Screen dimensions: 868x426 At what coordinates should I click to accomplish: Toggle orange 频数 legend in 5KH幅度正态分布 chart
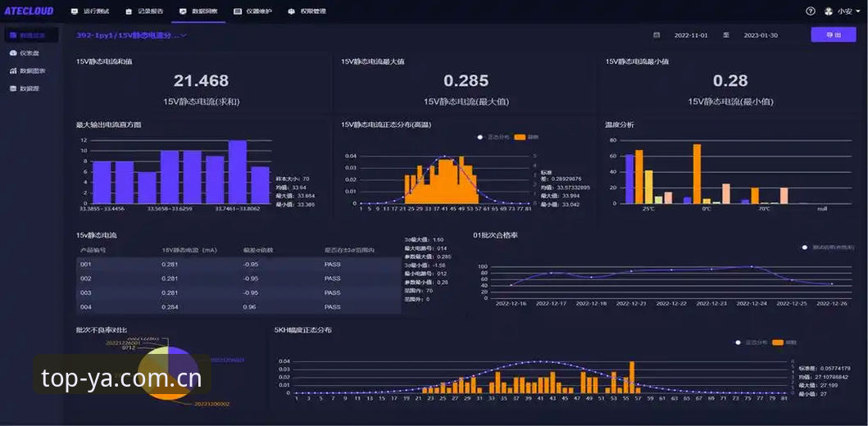(x=784, y=342)
